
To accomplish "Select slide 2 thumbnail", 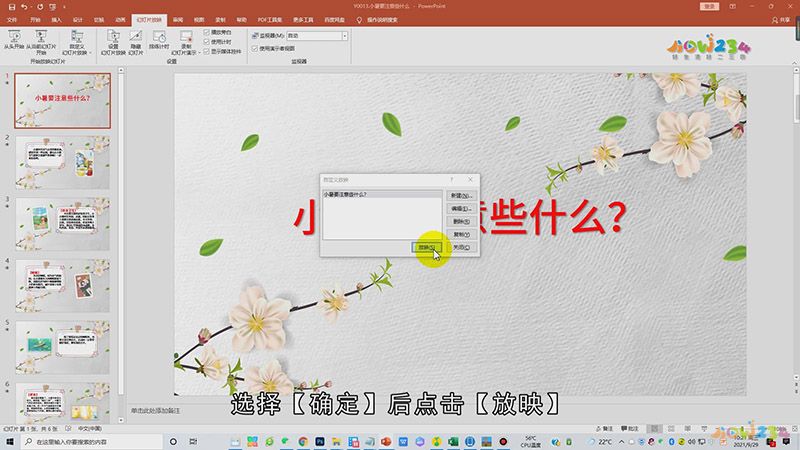I will coord(62,163).
